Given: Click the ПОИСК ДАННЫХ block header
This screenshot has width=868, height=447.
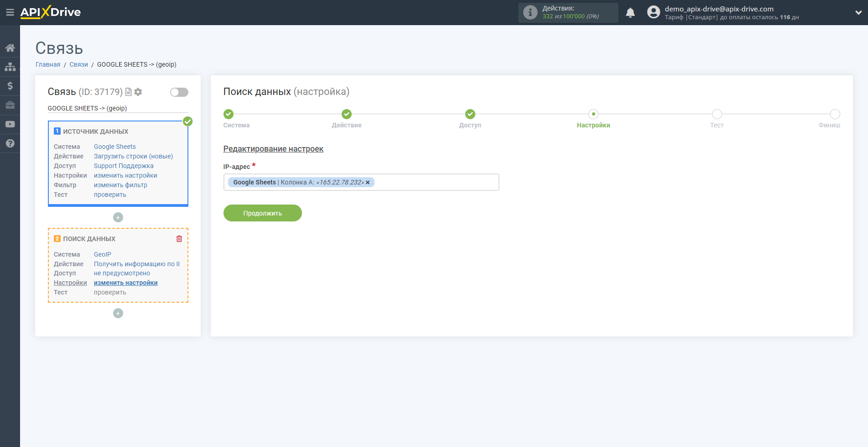Looking at the screenshot, I should [89, 239].
